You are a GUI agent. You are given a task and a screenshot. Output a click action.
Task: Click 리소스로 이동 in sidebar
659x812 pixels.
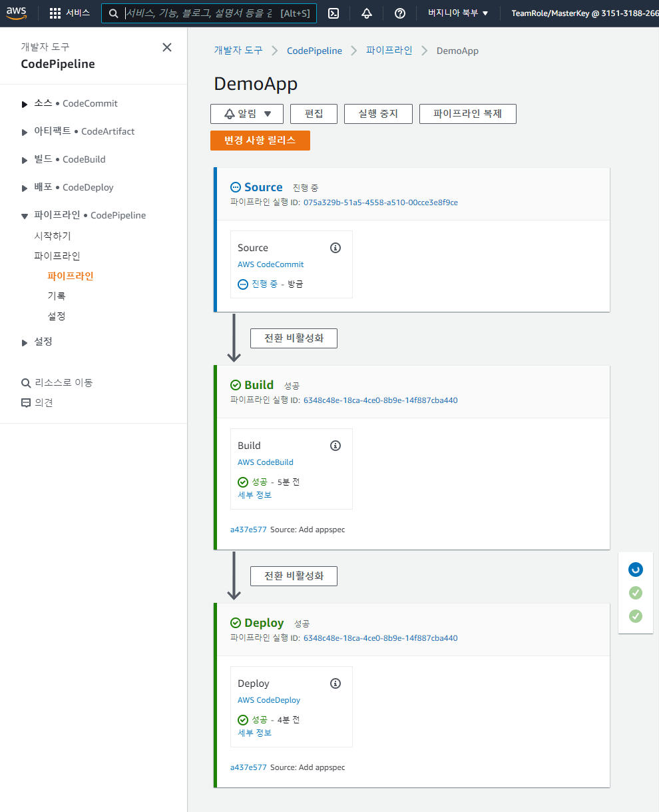point(64,382)
